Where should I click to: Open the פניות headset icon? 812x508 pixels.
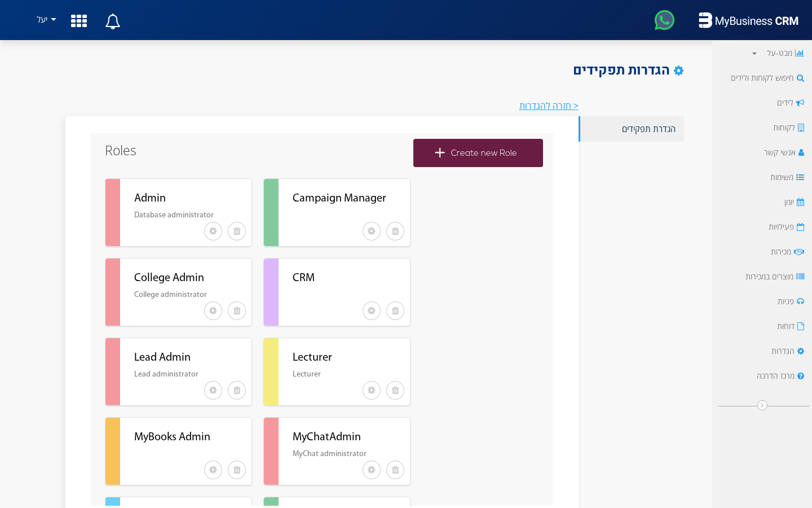tap(801, 301)
